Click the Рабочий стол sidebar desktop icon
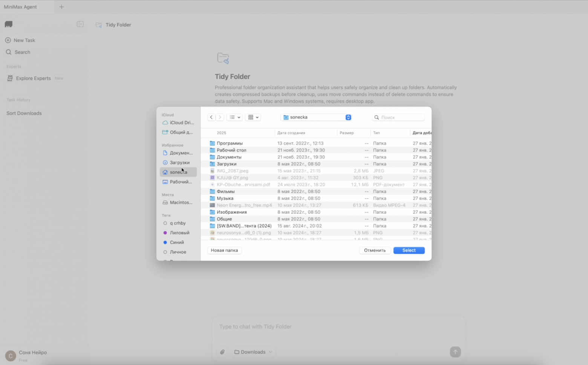 pyautogui.click(x=165, y=182)
